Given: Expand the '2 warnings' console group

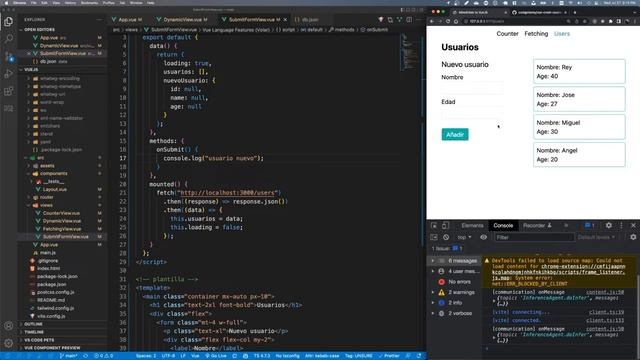Looking at the screenshot, I should click(456, 292).
